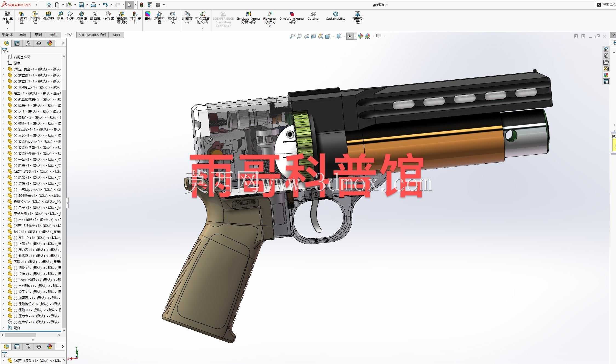Switch to the 装配体 (Assembly) tab

pos(7,35)
